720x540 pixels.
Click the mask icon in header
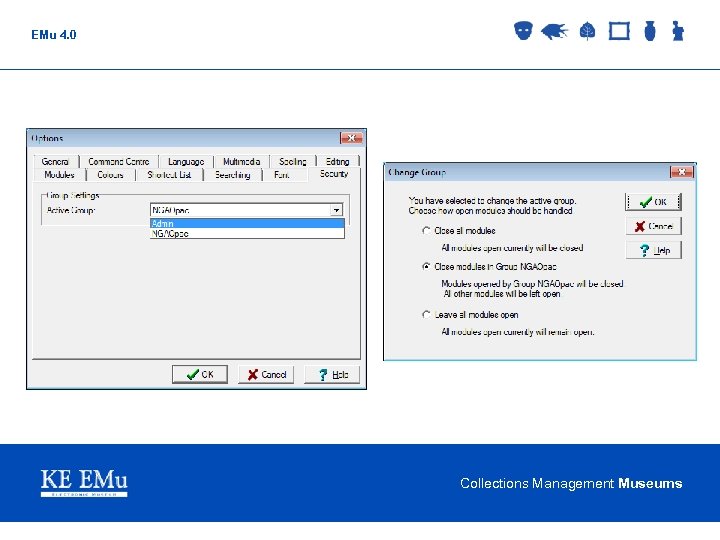523,31
